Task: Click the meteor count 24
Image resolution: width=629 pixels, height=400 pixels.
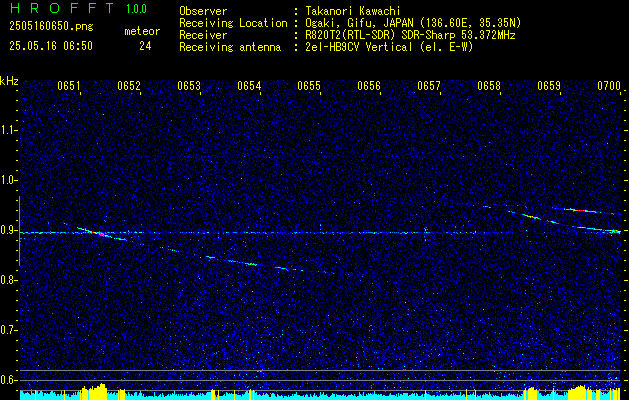Action: [x=145, y=46]
